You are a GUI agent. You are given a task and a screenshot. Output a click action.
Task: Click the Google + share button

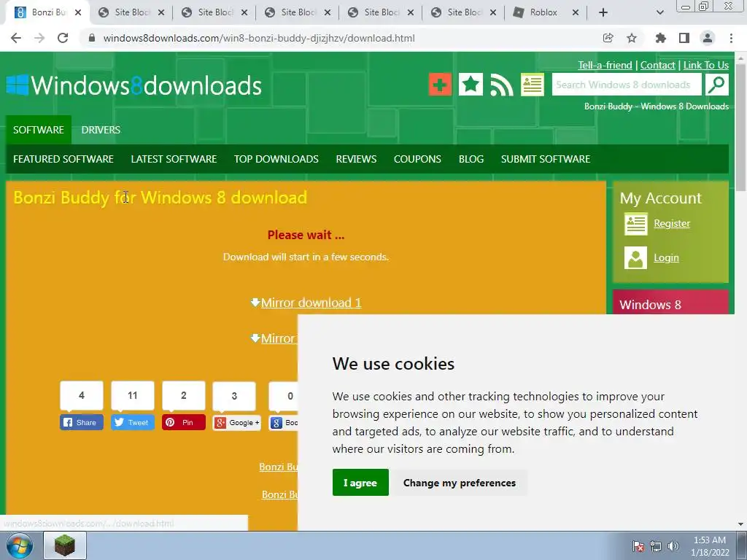pyautogui.click(x=237, y=423)
